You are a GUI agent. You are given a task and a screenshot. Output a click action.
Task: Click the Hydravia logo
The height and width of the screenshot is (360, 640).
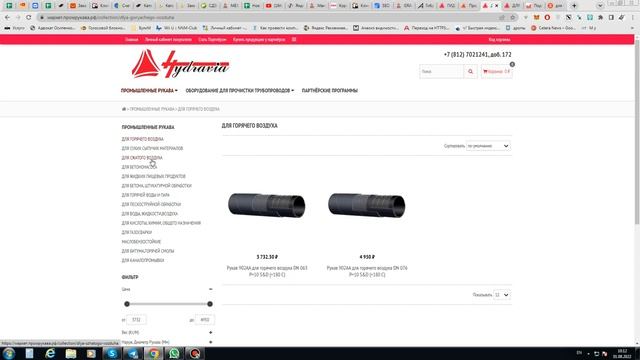(180, 64)
